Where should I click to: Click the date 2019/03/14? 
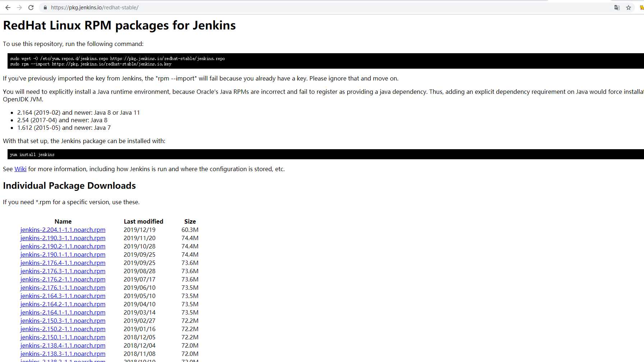139,312
